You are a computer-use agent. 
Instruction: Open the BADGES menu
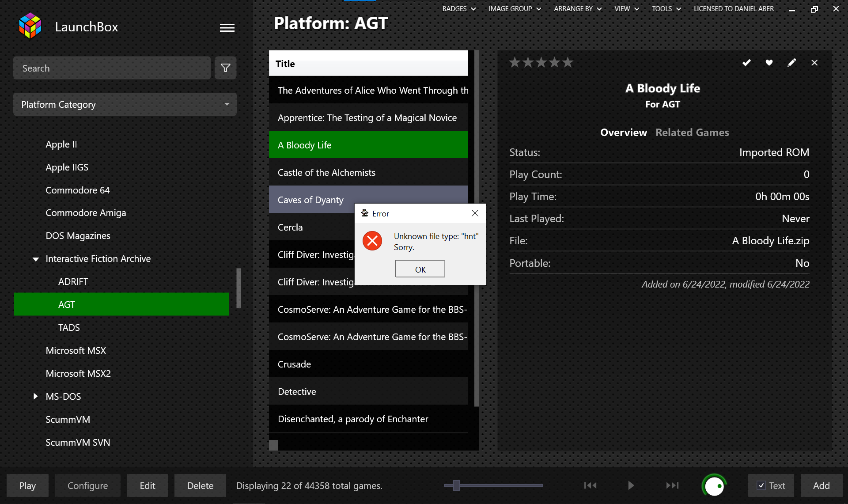click(459, 9)
